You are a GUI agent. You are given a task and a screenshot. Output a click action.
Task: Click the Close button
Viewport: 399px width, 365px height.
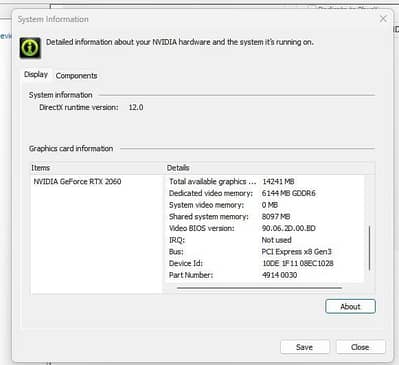(360, 347)
